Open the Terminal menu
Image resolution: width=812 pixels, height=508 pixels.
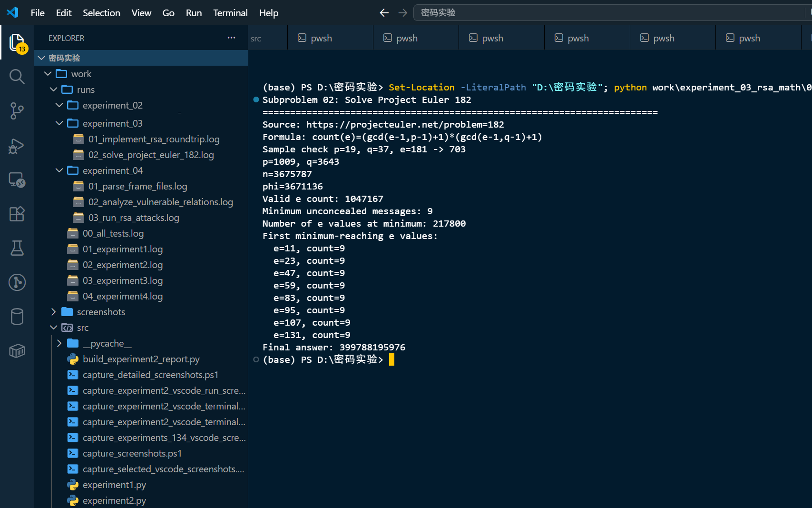coord(230,13)
